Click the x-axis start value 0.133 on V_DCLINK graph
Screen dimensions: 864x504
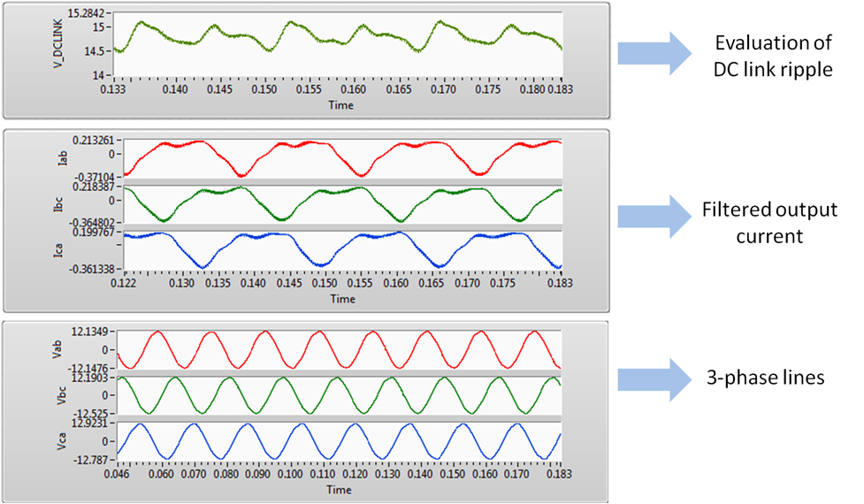point(113,90)
